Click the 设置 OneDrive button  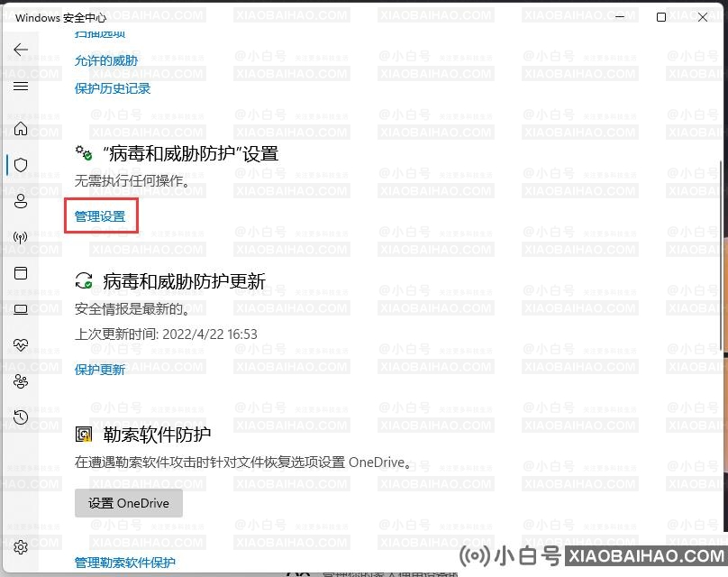tap(129, 503)
